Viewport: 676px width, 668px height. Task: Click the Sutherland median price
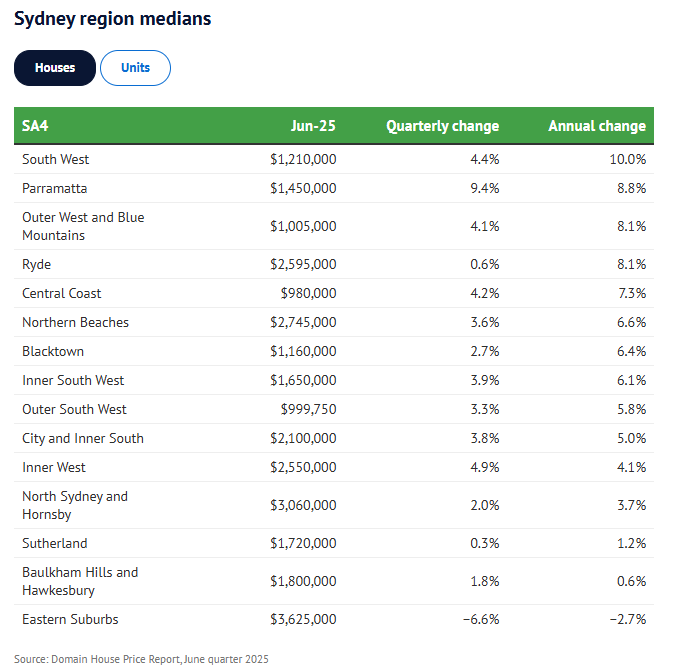tap(303, 543)
